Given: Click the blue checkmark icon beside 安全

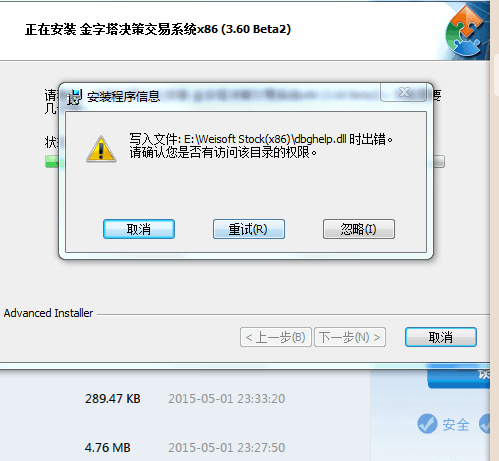Looking at the screenshot, I should point(427,424).
